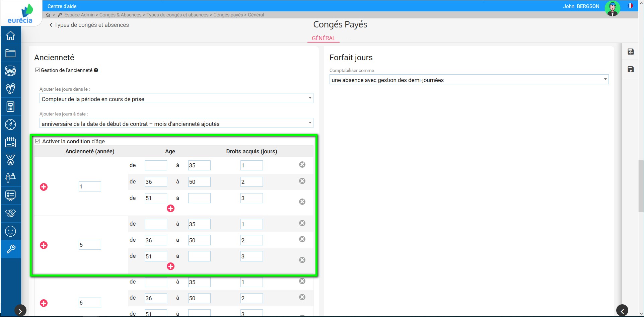The width and height of the screenshot is (644, 317).
Task: Open the wrench admin icon in sidebar
Action: (10, 249)
